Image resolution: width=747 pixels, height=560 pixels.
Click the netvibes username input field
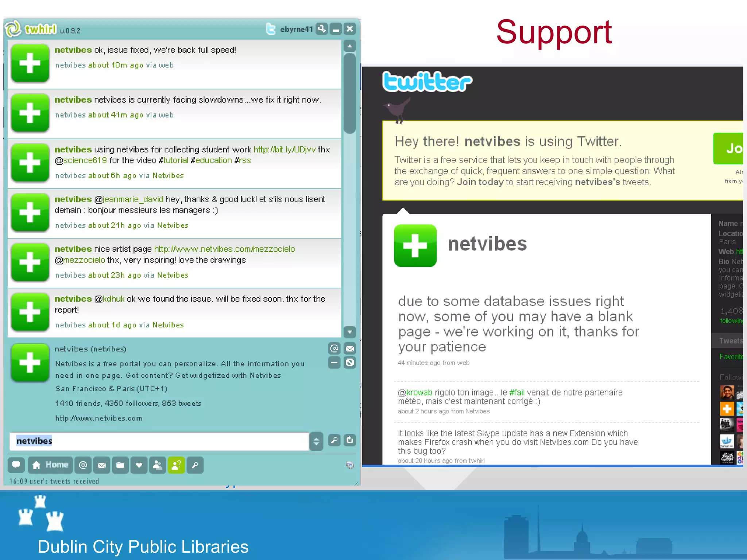(x=159, y=441)
